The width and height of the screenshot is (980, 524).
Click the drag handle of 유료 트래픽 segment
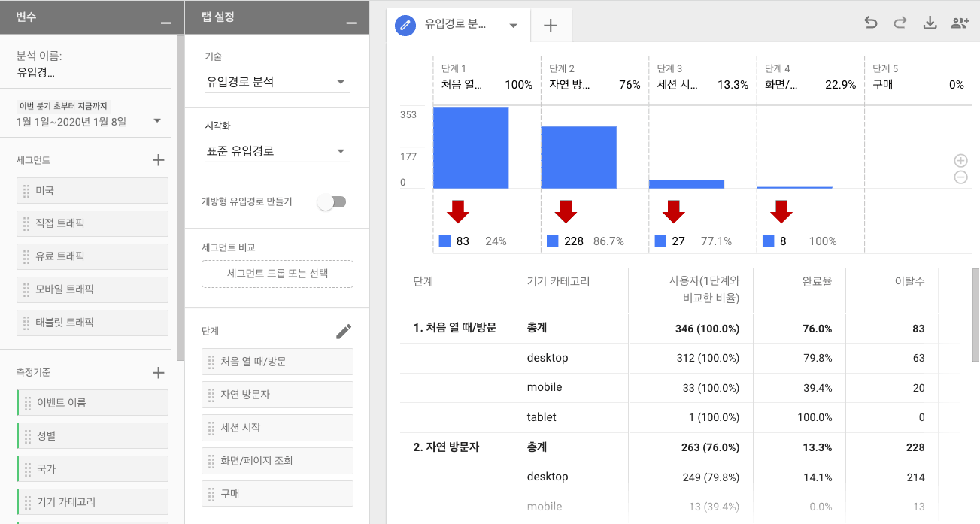tap(26, 257)
